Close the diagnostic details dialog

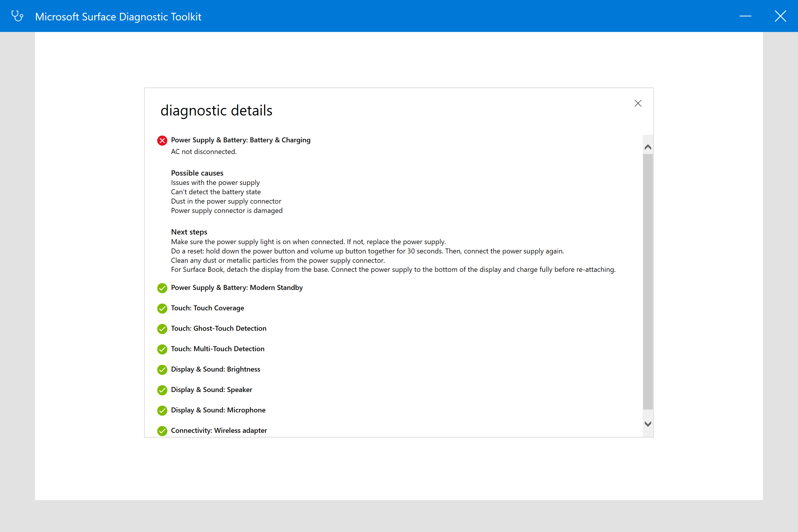638,104
